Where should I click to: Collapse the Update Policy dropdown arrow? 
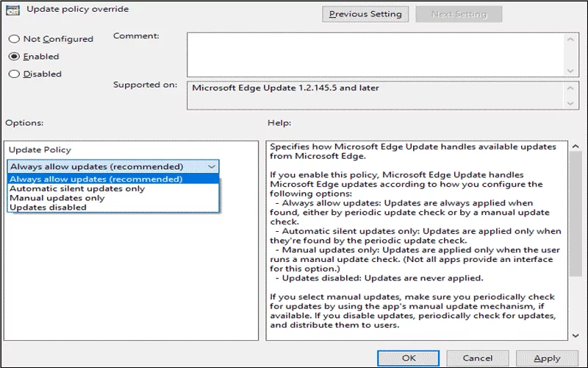click(x=212, y=166)
